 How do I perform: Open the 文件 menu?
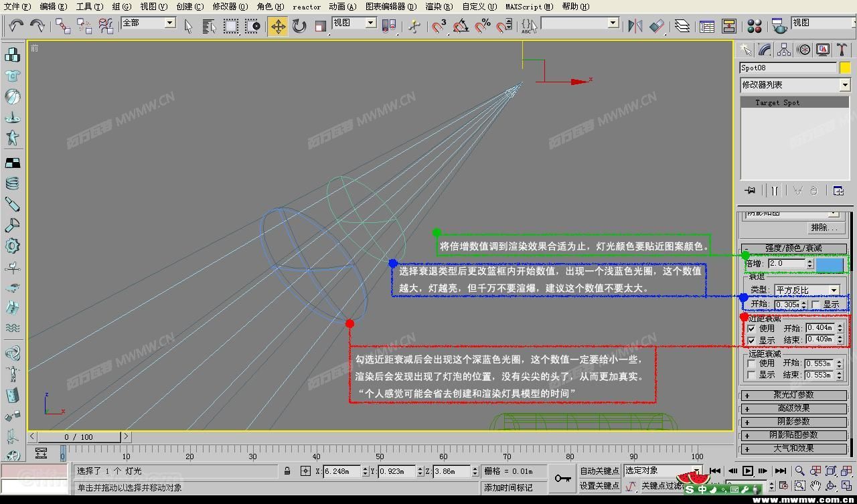[17, 7]
